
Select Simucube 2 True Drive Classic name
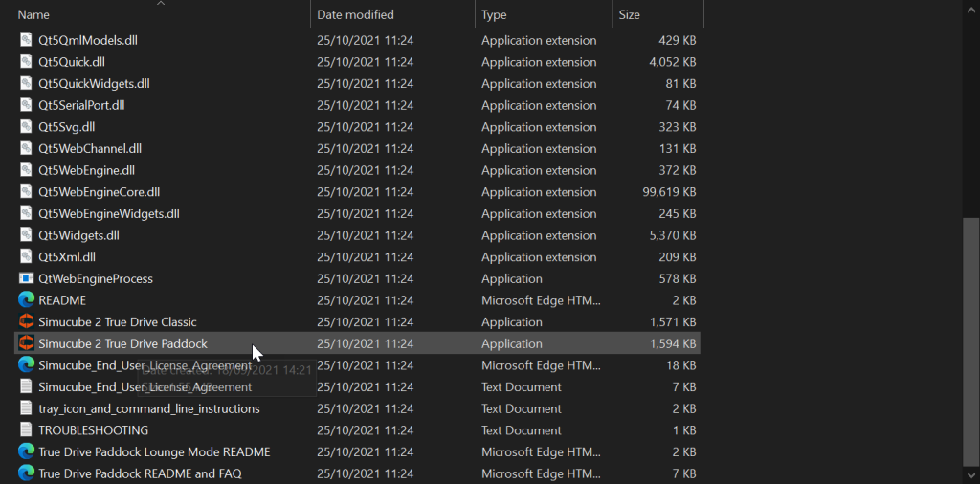[118, 321]
